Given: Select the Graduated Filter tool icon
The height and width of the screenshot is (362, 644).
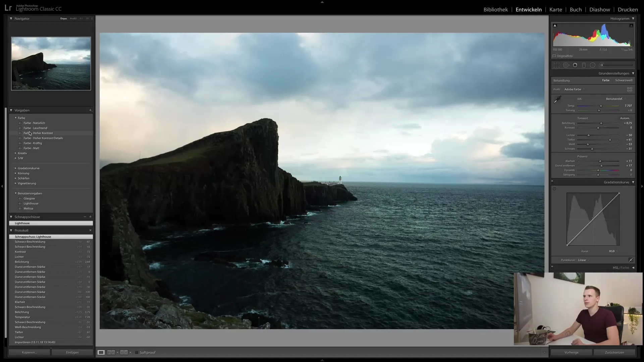Looking at the screenshot, I should (584, 65).
